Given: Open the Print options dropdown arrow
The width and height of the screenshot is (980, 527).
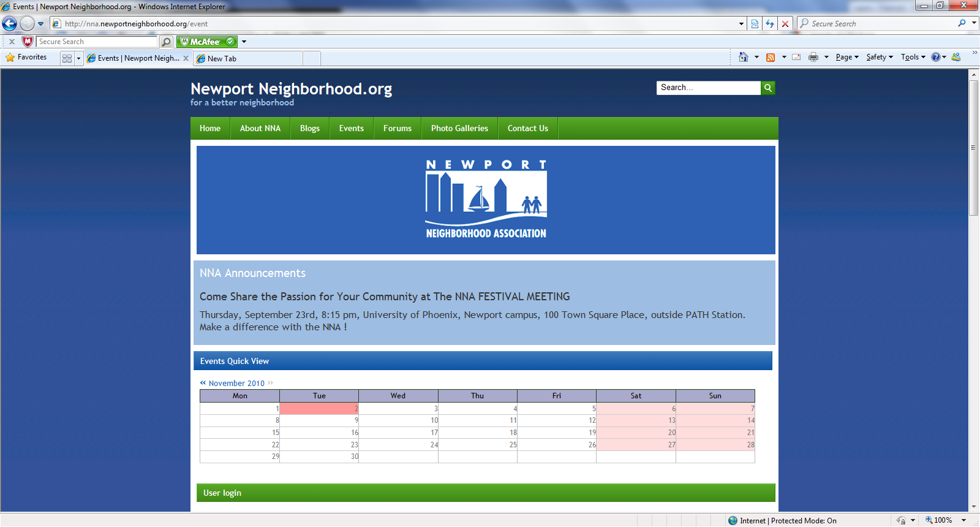Looking at the screenshot, I should [x=826, y=57].
